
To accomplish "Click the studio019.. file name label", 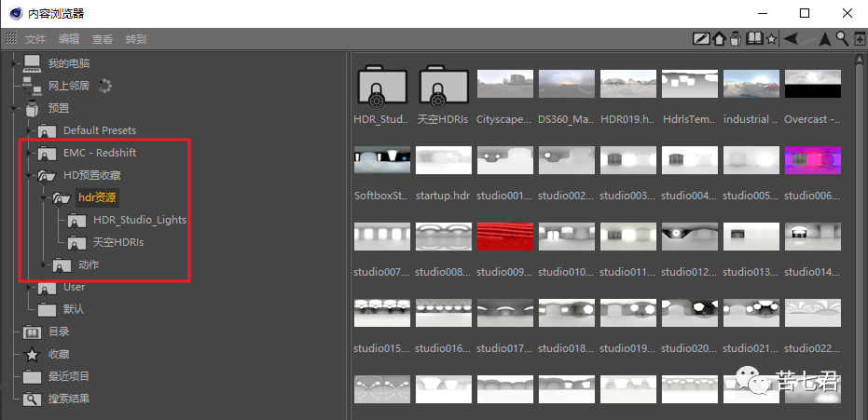I will (627, 348).
